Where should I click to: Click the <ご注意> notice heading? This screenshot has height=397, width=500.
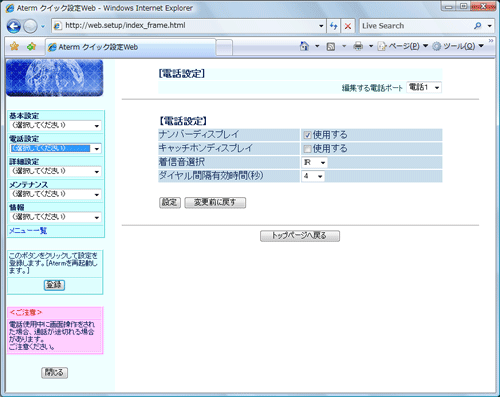tap(26, 313)
